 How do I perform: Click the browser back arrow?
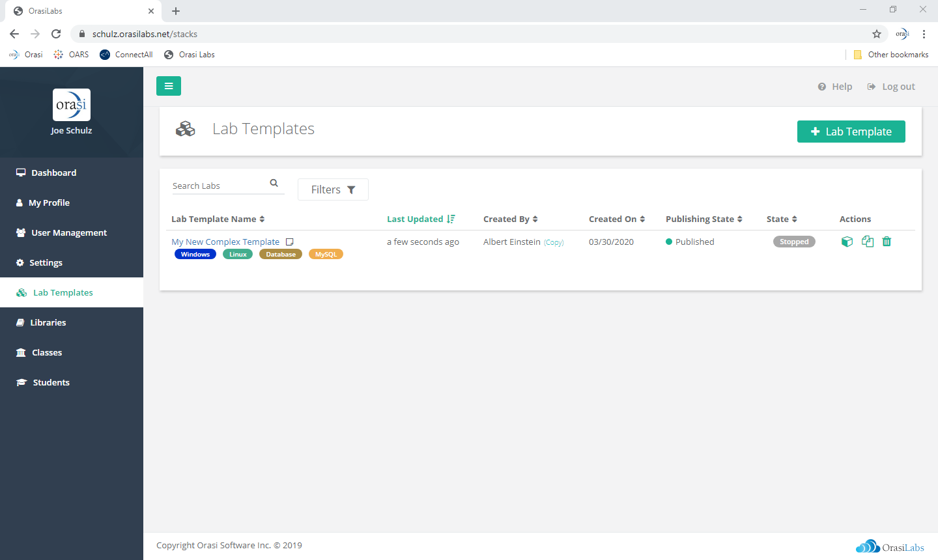(x=14, y=34)
